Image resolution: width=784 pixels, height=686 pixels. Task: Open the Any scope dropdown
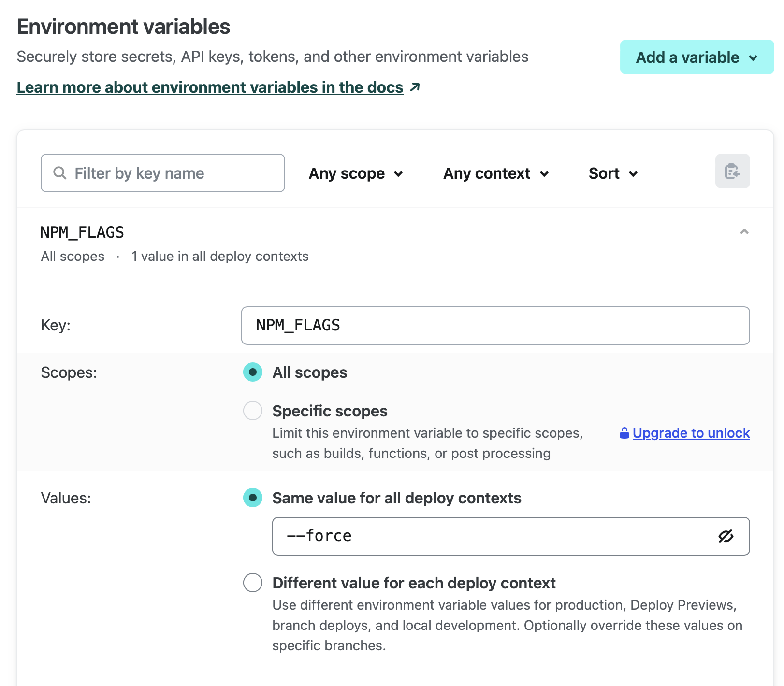(356, 173)
